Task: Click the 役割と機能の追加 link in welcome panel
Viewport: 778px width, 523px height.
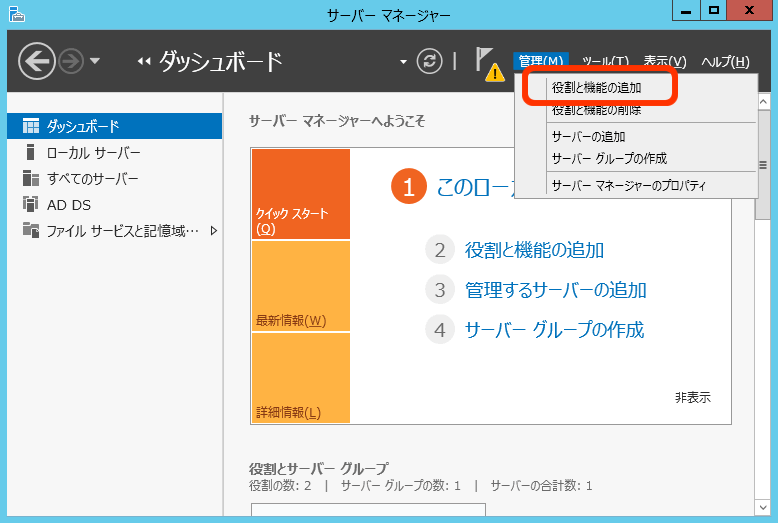Action: 534,250
